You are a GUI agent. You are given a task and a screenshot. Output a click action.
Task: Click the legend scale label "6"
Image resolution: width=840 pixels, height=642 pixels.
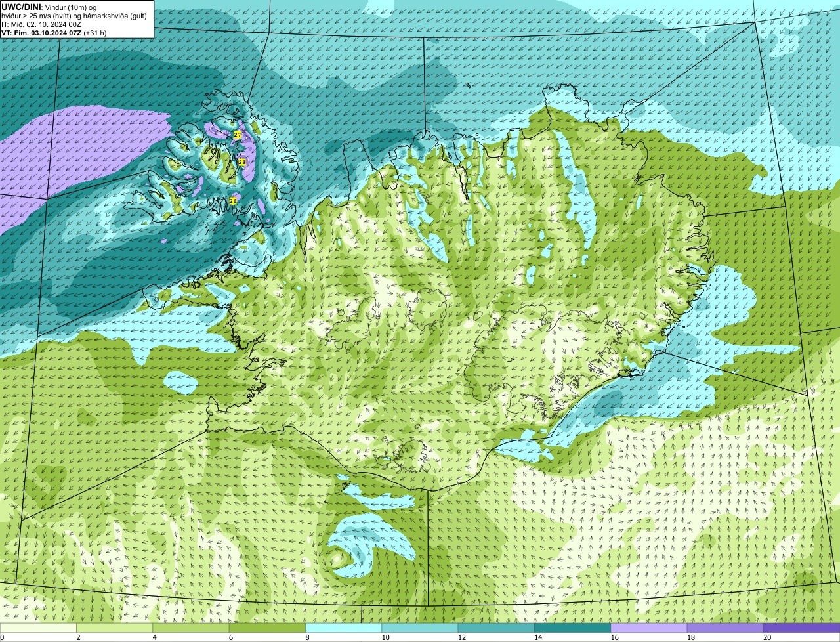[x=231, y=637]
